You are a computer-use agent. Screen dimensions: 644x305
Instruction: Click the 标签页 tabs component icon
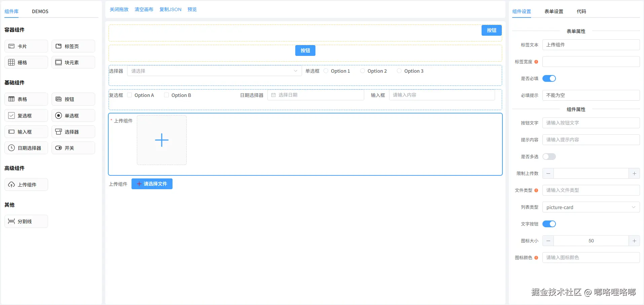click(59, 46)
